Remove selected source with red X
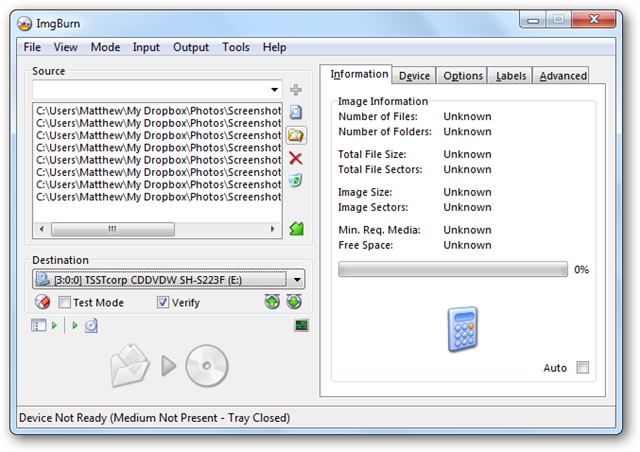Viewport: 640px width, 452px height. click(x=296, y=158)
